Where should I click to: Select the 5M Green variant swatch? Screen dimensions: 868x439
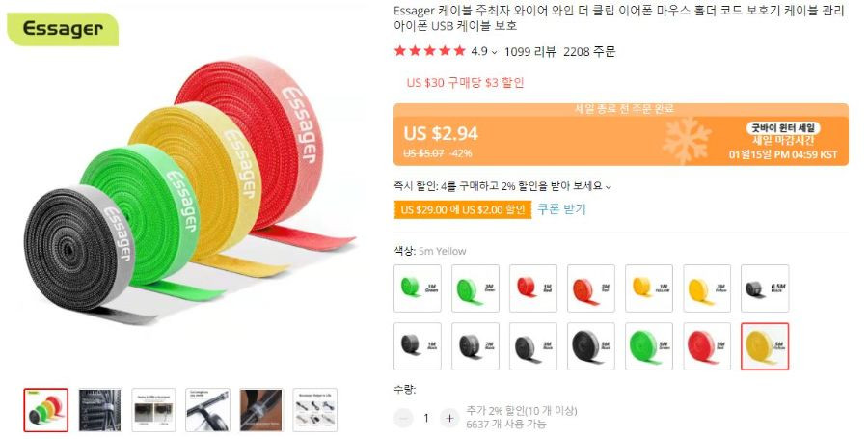[649, 346]
